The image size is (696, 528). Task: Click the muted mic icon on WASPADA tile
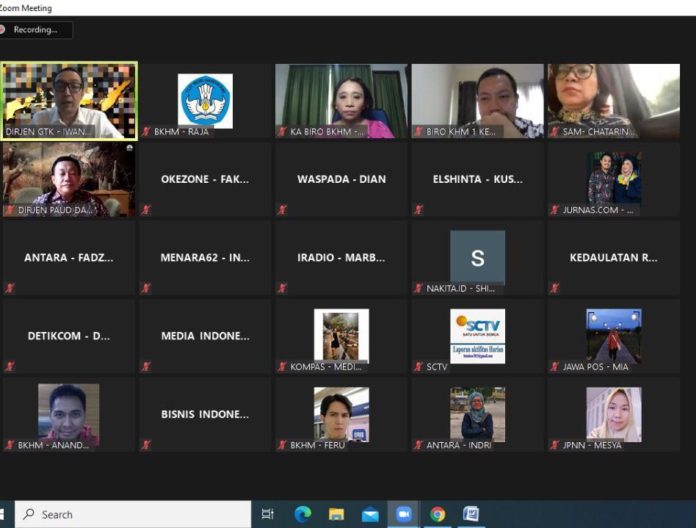point(282,210)
